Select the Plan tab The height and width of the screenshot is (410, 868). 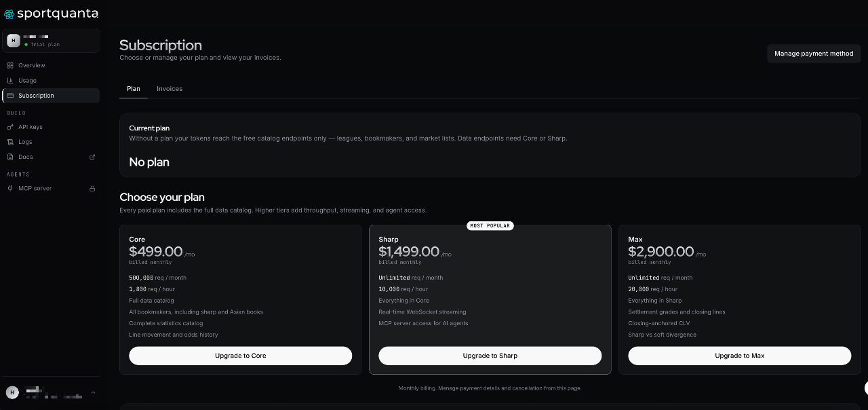[134, 89]
